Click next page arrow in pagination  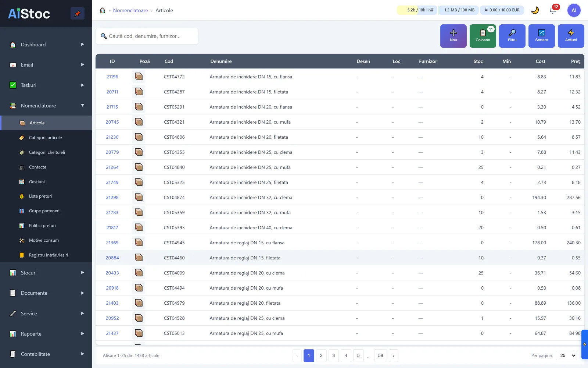[x=394, y=355]
